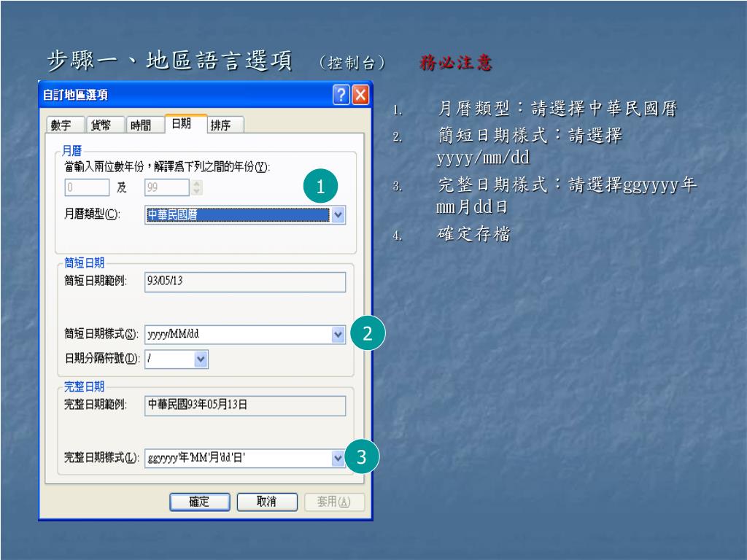This screenshot has height=560, width=747.
Task: Click the 完整日期範例 label
Action: pyautogui.click(x=96, y=404)
